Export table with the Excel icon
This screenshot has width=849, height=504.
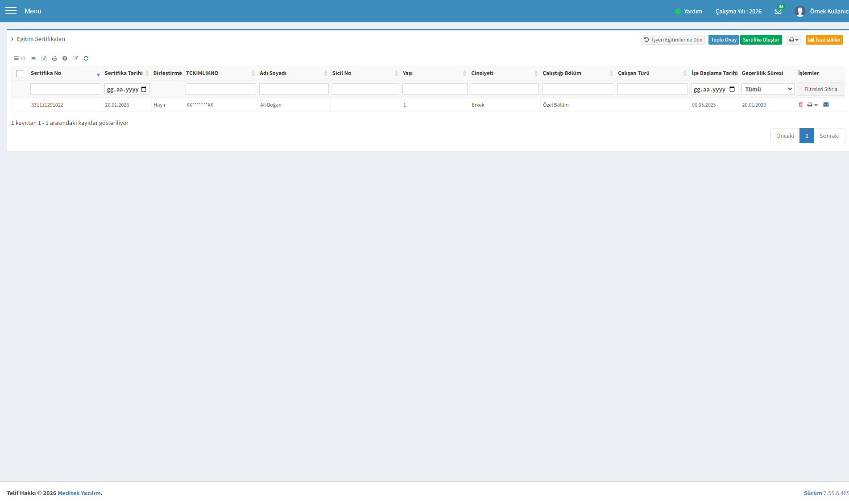44,58
